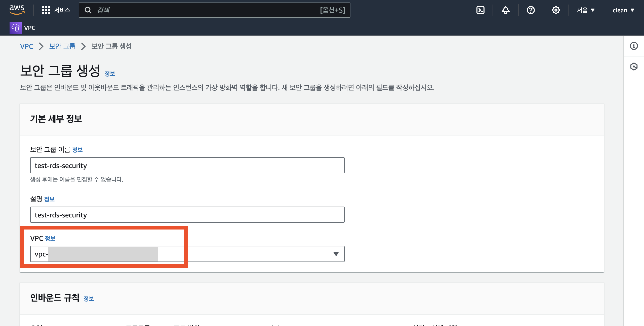This screenshot has width=644, height=326.
Task: Click the VPC service shortcut icon
Action: click(x=15, y=28)
